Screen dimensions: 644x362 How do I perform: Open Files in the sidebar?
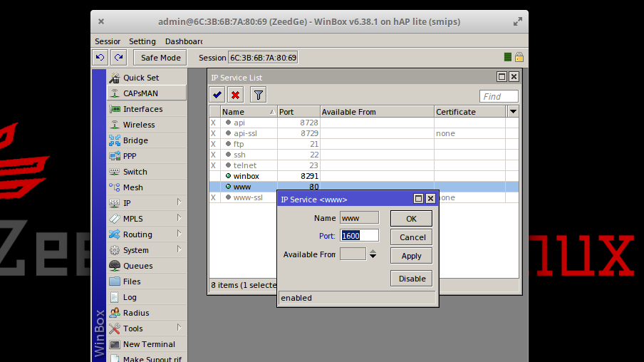tap(147, 281)
